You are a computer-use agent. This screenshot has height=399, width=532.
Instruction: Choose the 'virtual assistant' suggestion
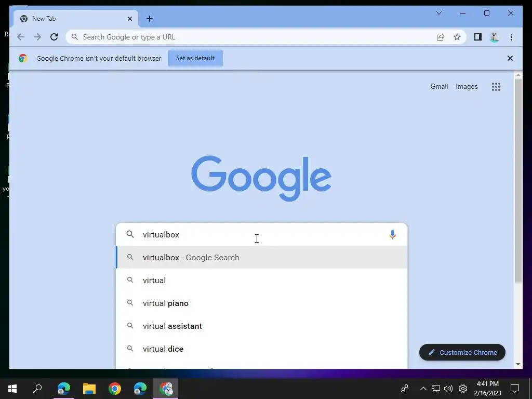[261, 326]
